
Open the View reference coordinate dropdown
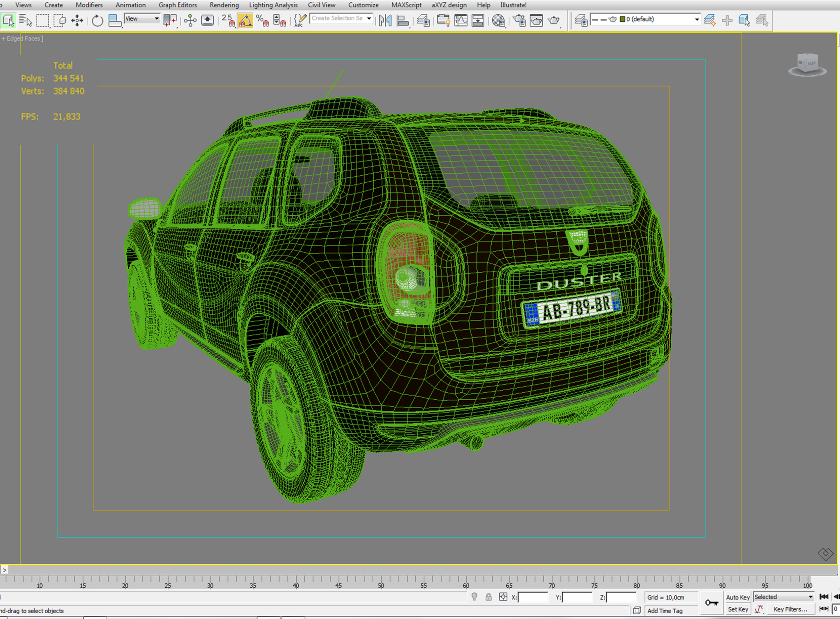(x=142, y=19)
